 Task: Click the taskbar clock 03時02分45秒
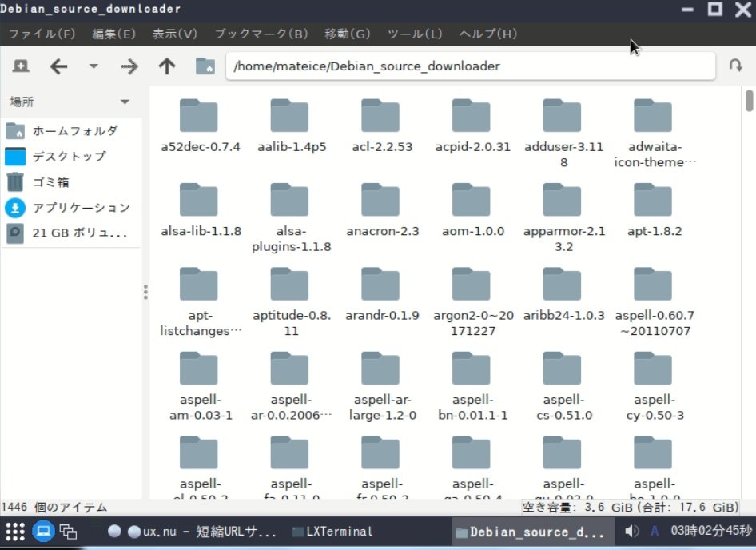click(x=710, y=531)
